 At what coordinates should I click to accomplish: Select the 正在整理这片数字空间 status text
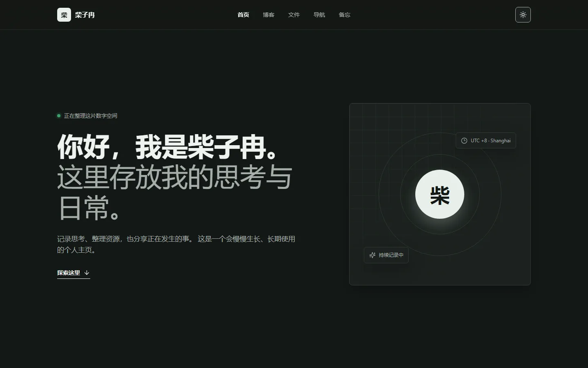coord(91,116)
